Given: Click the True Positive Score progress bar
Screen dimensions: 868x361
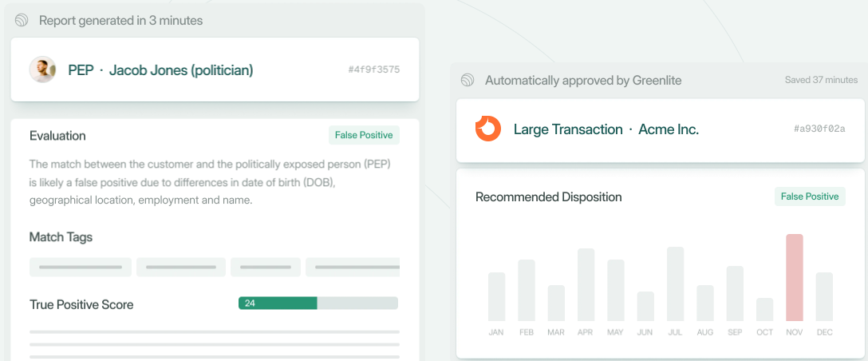Looking at the screenshot, I should point(318,303).
